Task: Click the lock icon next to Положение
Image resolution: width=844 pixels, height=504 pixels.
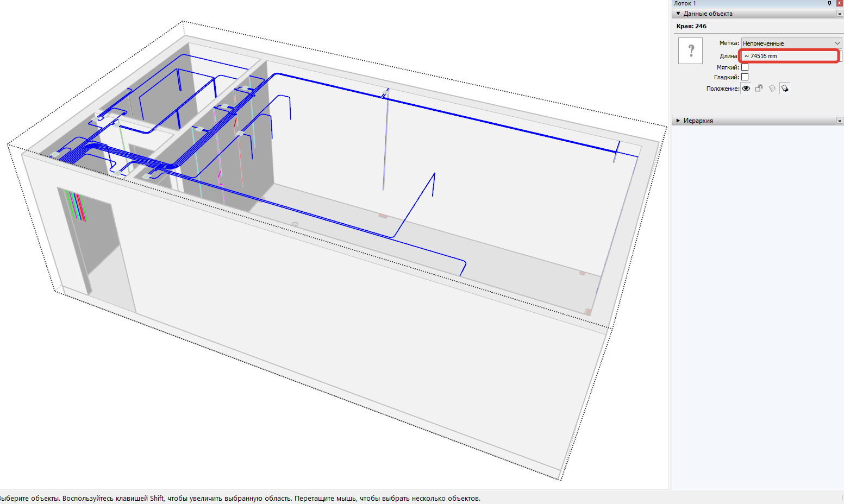Action: click(x=759, y=89)
